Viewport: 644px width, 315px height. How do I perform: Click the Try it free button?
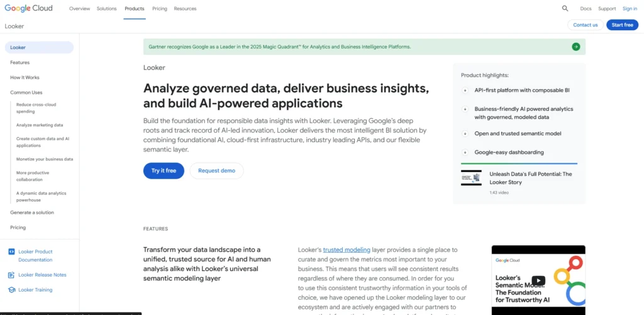tap(164, 171)
